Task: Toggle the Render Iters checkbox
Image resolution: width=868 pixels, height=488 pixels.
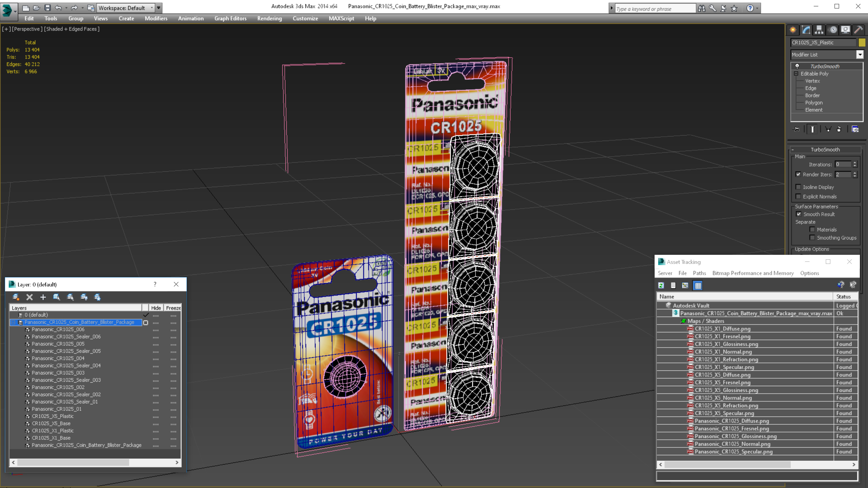Action: (x=798, y=174)
